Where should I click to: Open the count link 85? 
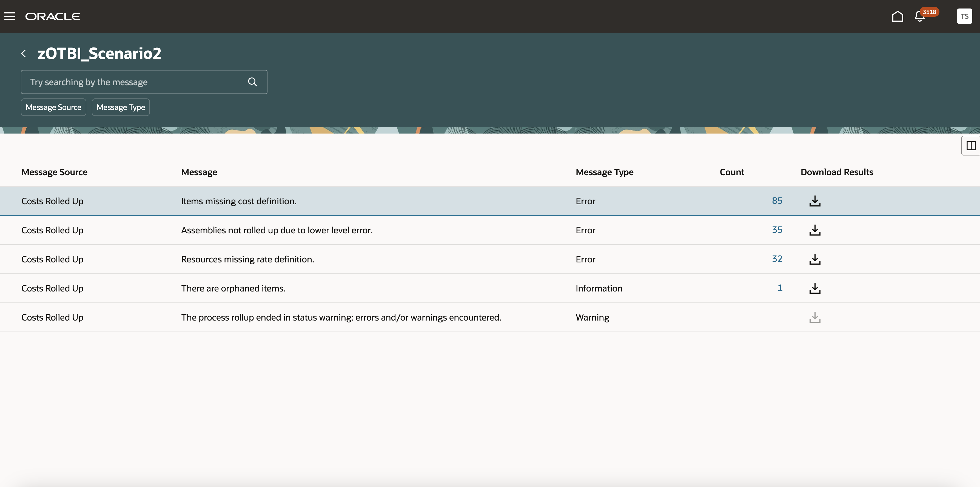point(777,201)
